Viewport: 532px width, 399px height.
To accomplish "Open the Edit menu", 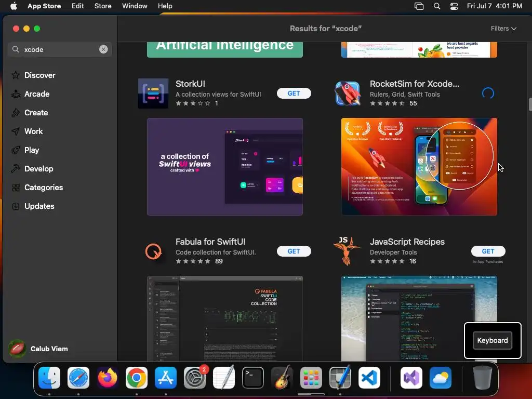I will (x=78, y=6).
